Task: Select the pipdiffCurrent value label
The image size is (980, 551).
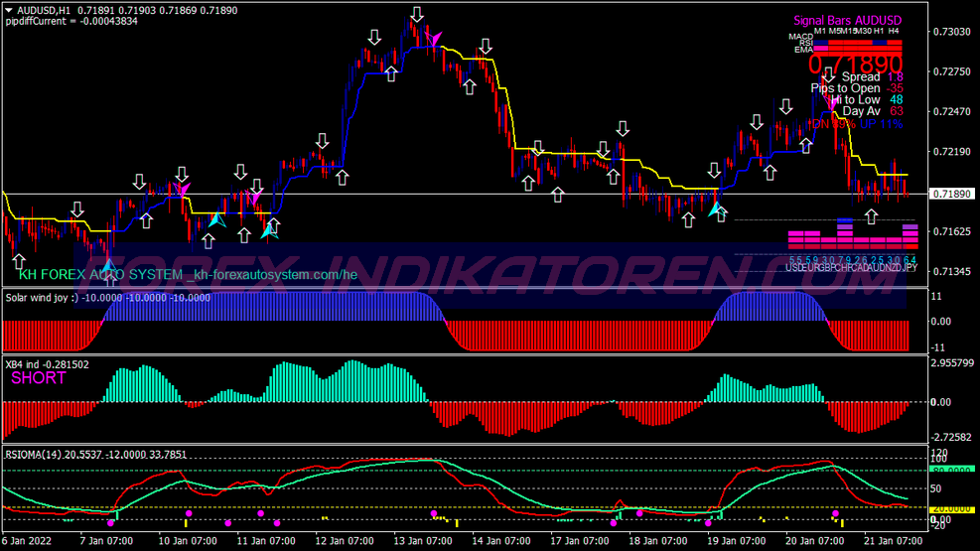Action: 71,21
